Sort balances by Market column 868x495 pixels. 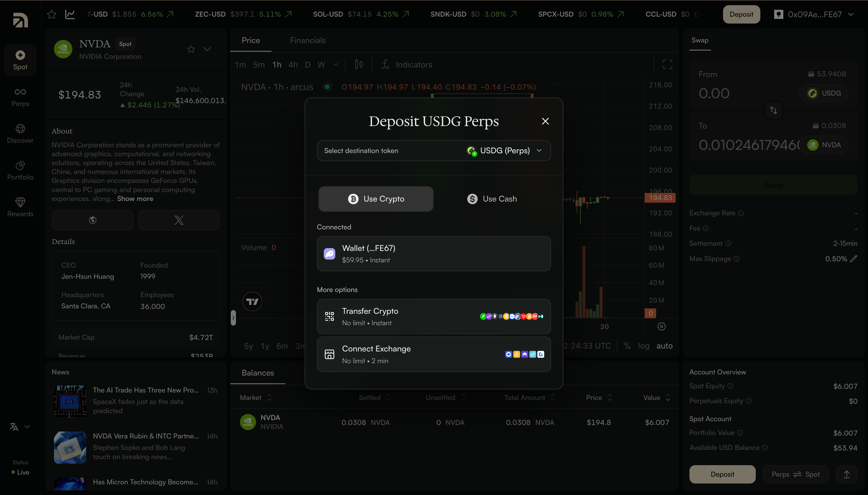(x=256, y=397)
